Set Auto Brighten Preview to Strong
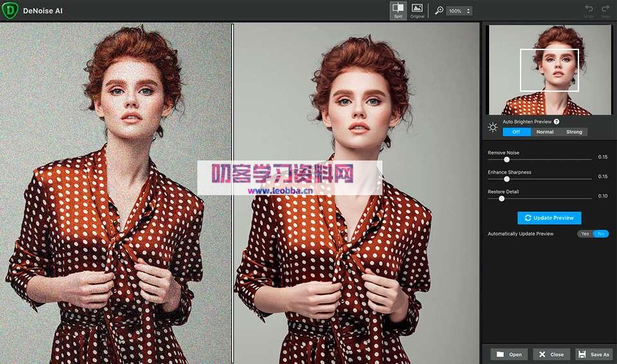The height and width of the screenshot is (364, 617). 574,132
